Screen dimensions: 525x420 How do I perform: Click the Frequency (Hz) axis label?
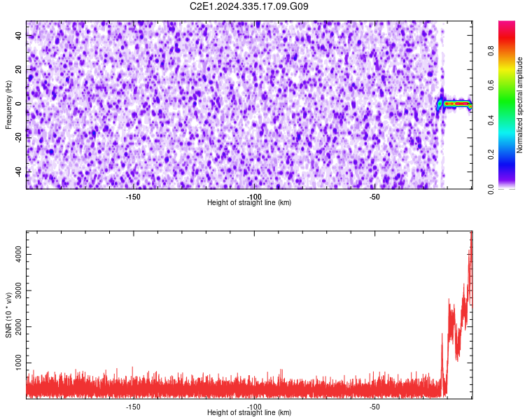tap(8, 105)
